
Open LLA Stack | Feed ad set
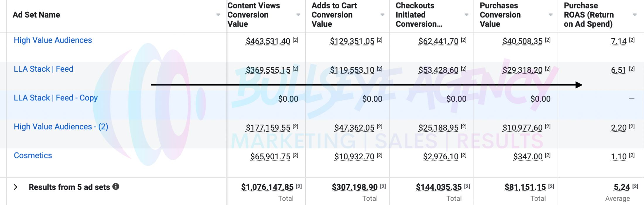(44, 69)
